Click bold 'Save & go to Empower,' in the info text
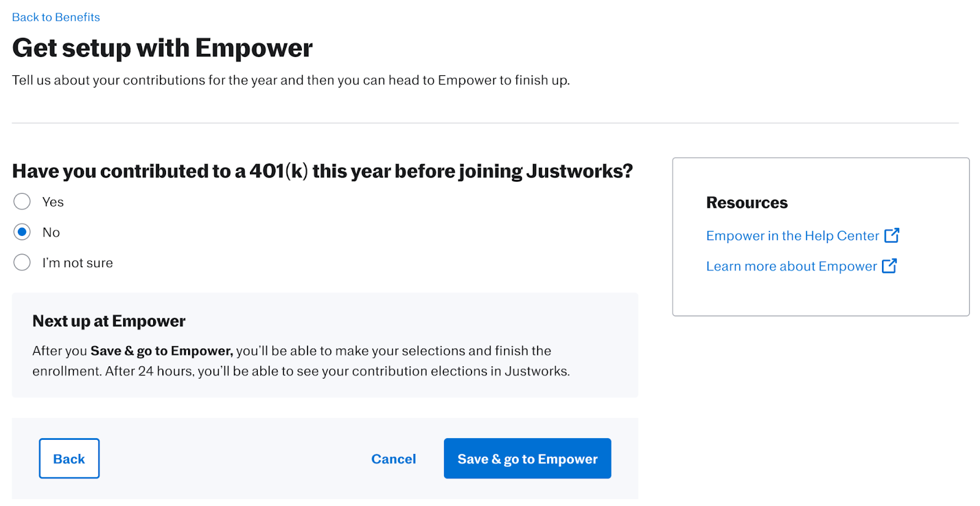Image resolution: width=980 pixels, height=506 pixels. (162, 351)
